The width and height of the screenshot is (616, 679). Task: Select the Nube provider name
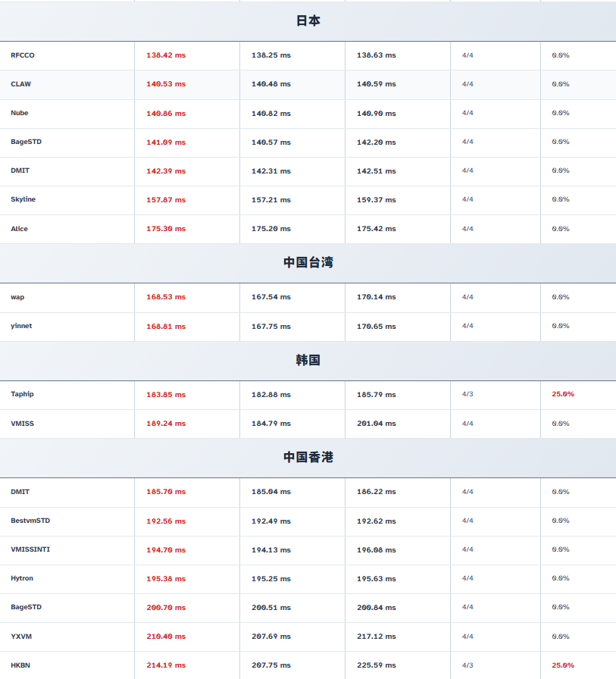(20, 113)
